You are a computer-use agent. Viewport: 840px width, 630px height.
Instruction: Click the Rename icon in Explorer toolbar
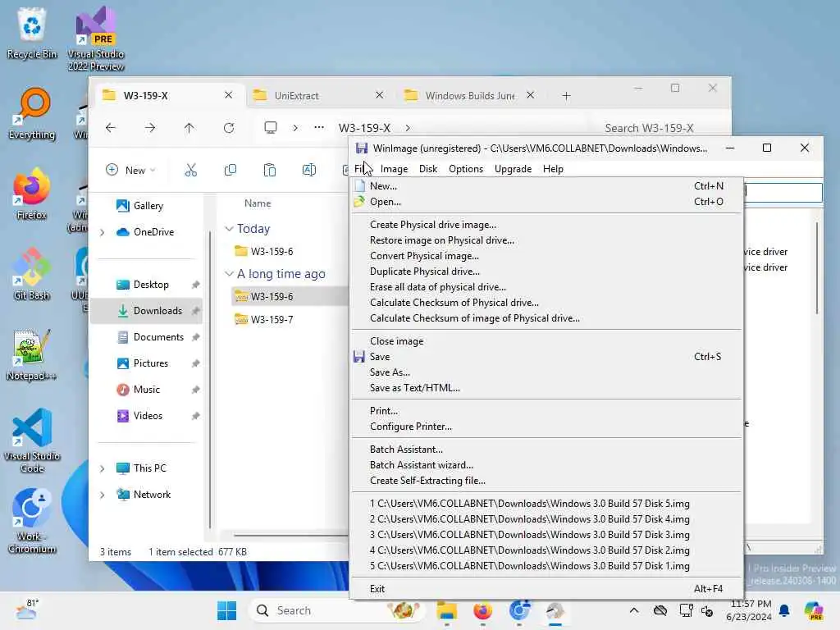(309, 170)
